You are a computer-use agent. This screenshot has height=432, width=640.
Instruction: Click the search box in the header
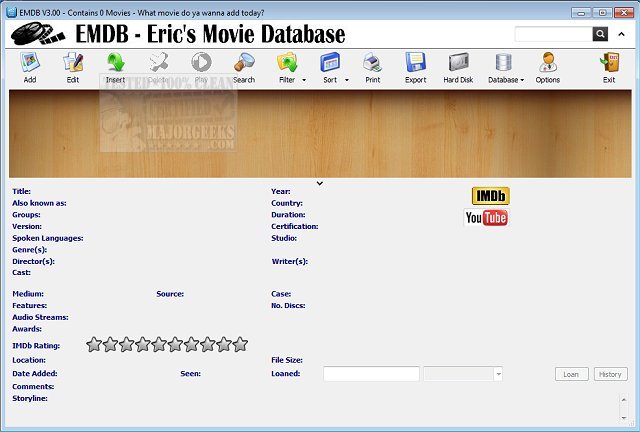tap(553, 34)
